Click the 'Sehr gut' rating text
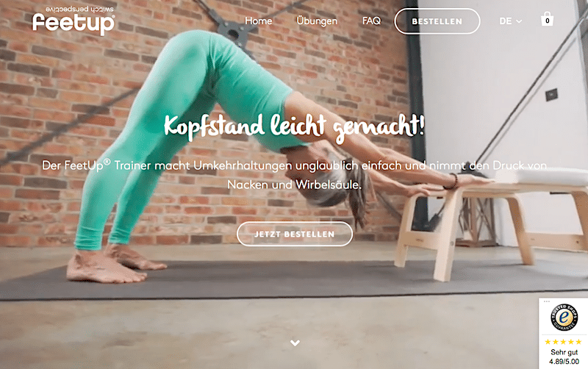Viewport: 588px width, 369px height. pos(564,352)
